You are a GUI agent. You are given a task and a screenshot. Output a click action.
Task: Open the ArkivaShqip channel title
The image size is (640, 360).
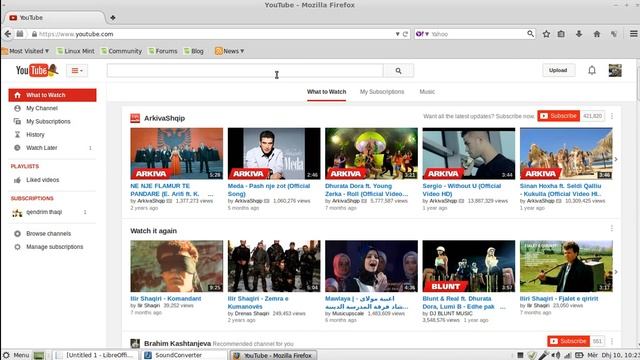coord(164,118)
